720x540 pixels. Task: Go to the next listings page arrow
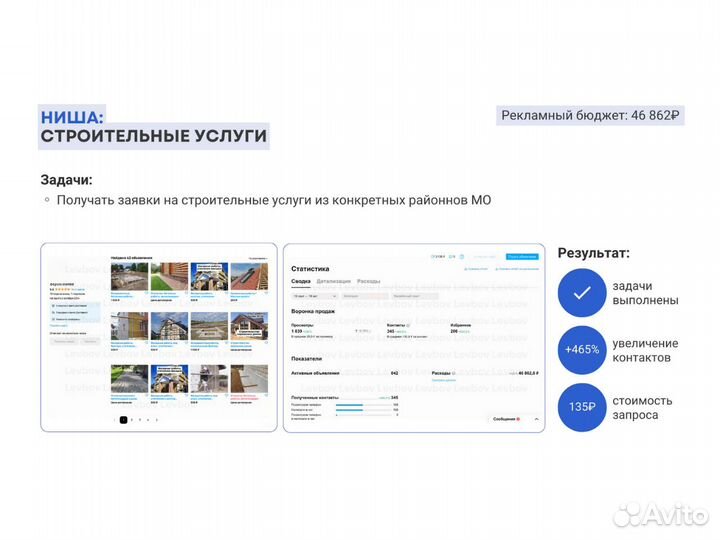tap(157, 420)
